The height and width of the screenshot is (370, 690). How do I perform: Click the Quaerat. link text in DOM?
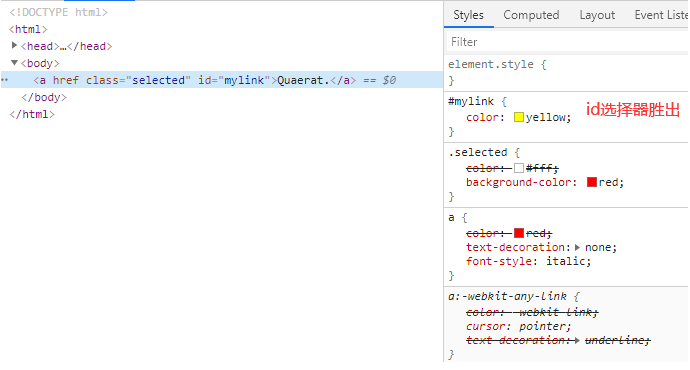pyautogui.click(x=303, y=80)
